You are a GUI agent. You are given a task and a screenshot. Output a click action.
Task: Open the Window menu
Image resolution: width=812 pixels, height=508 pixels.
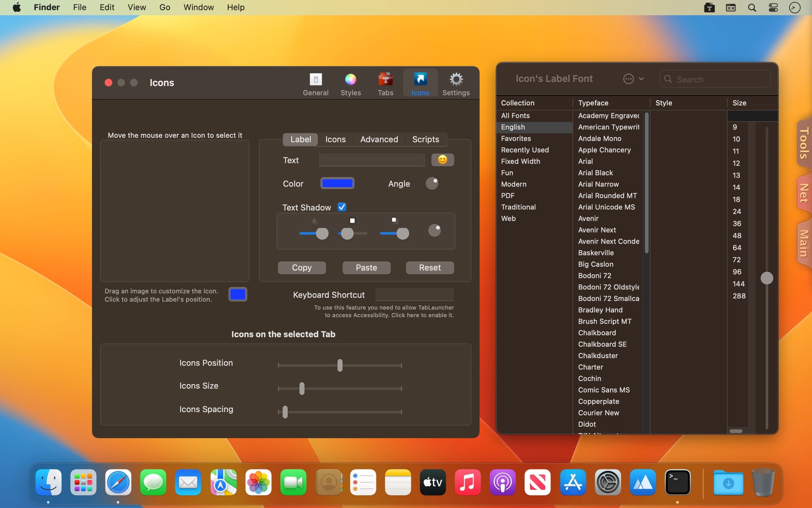[199, 7]
